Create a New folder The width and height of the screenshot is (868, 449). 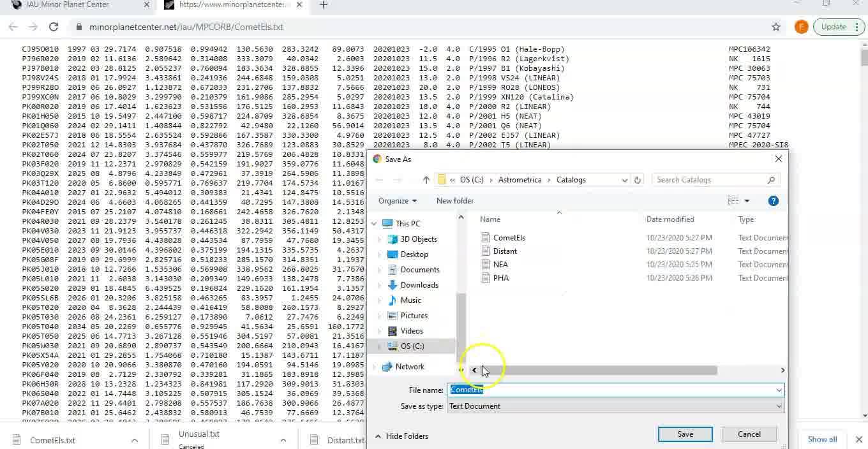coord(455,201)
